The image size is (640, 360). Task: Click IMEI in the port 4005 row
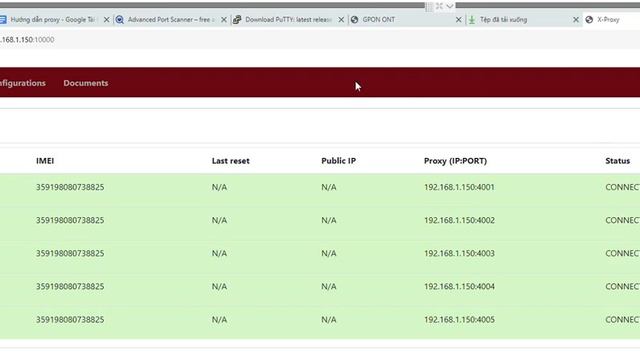[x=70, y=320]
